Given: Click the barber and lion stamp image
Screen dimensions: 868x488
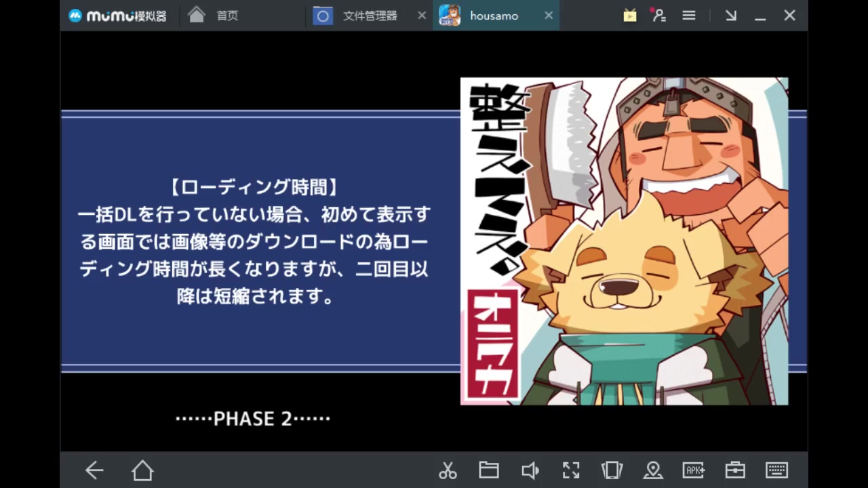Looking at the screenshot, I should click(x=624, y=241).
